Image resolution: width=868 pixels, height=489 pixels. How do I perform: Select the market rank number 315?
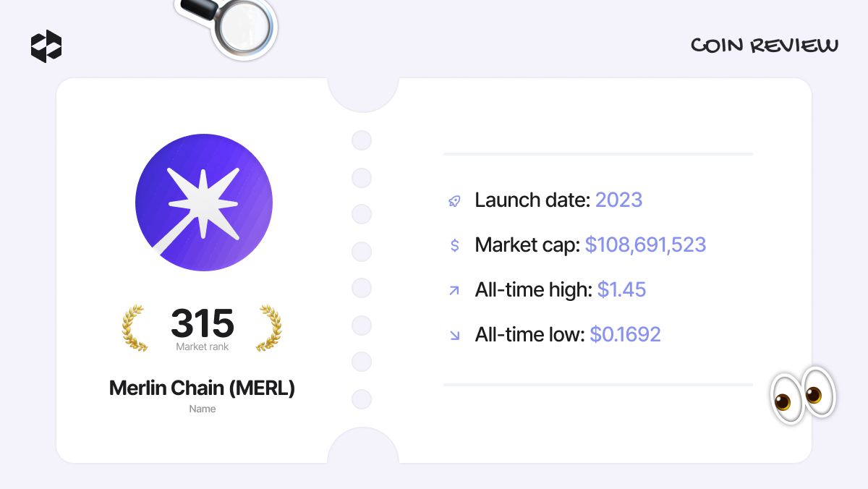click(203, 323)
